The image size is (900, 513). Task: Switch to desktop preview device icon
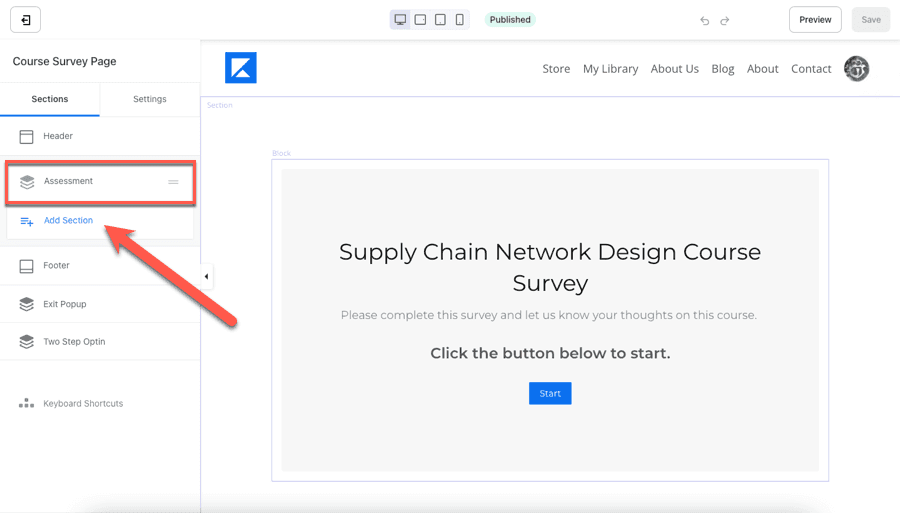400,20
